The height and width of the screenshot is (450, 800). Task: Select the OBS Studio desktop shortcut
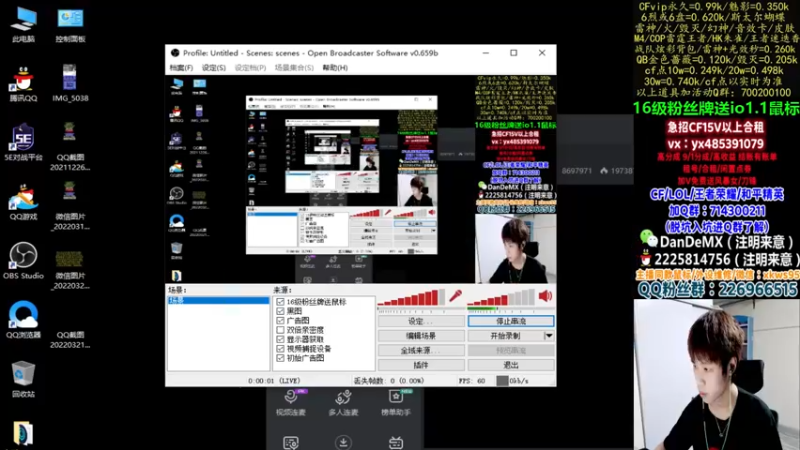point(23,261)
